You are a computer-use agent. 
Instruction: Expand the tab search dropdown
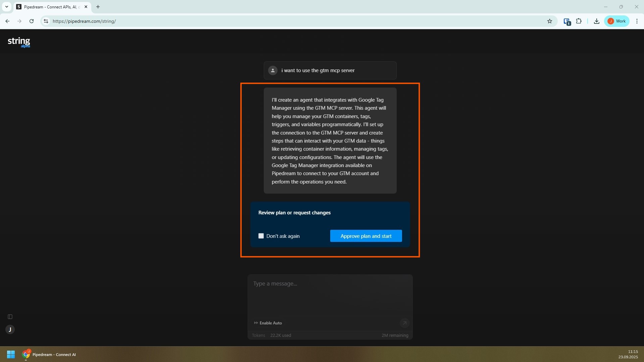(6, 7)
